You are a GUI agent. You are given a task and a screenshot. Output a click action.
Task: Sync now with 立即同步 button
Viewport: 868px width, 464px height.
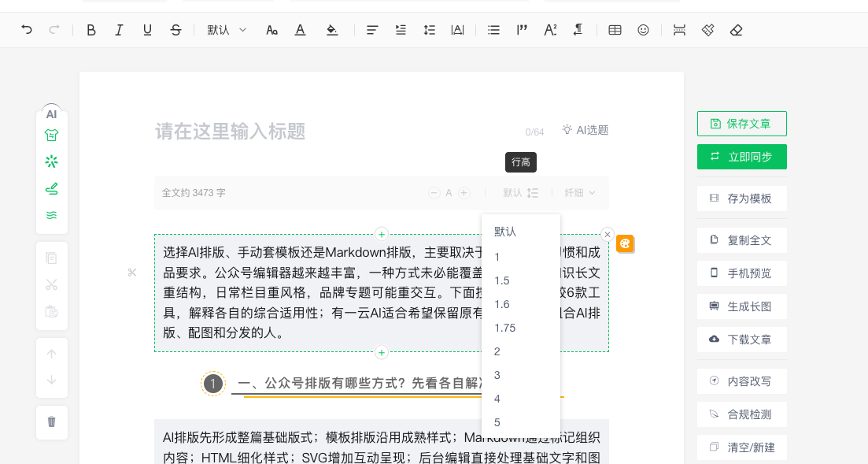(x=742, y=157)
